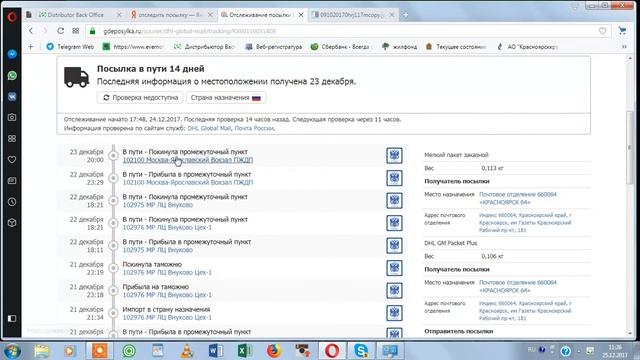The image size is (640, 360).
Task: Click the system clock in tray
Action: coord(615,351)
